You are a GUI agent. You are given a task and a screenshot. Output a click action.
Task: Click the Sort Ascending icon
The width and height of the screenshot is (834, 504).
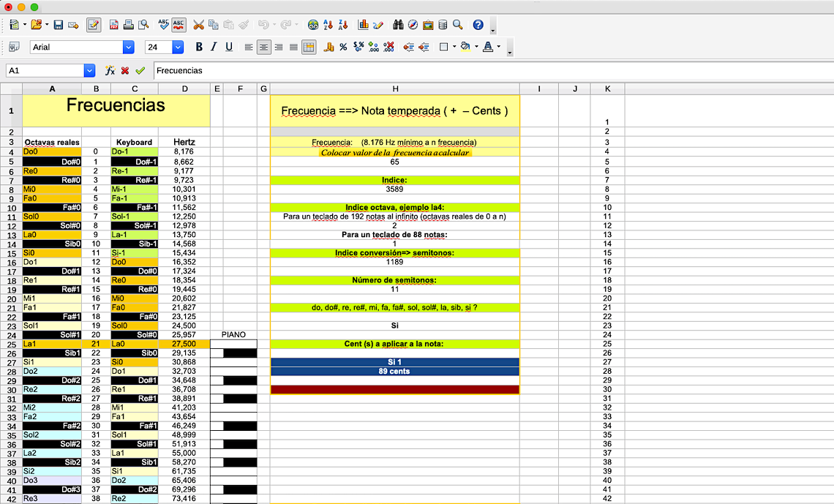pyautogui.click(x=328, y=25)
